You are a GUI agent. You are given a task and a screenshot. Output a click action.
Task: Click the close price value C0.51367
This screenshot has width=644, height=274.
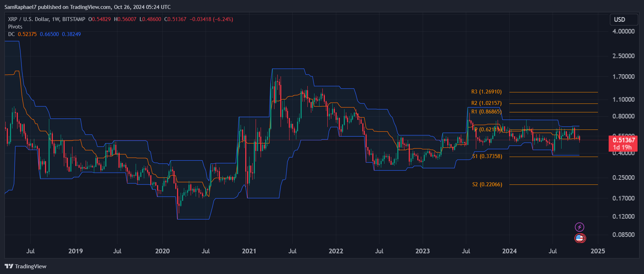[175, 19]
